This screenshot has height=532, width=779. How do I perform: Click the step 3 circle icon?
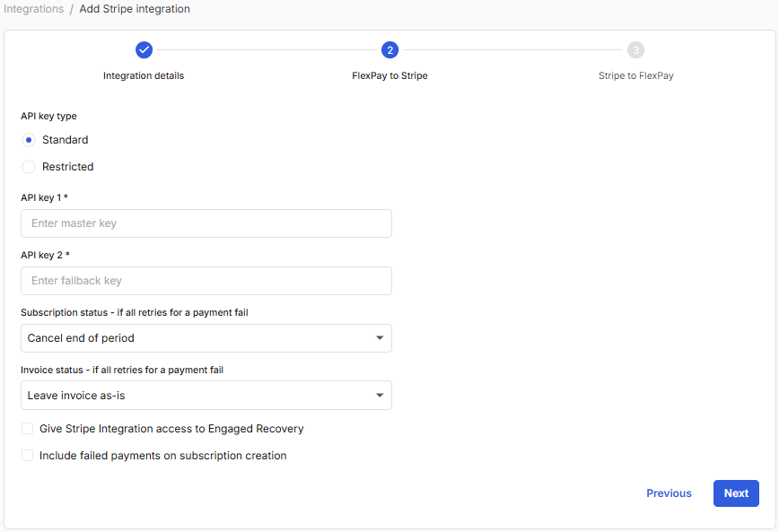click(635, 49)
